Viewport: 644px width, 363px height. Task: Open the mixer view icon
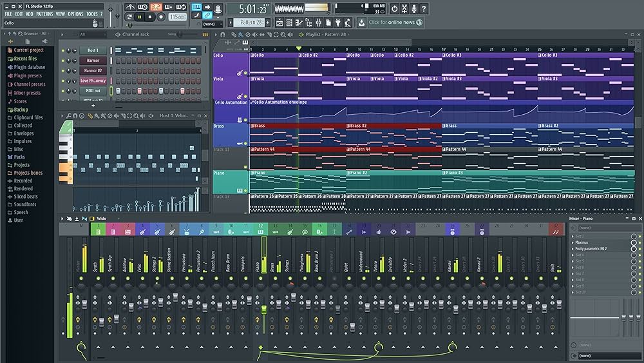point(318,23)
